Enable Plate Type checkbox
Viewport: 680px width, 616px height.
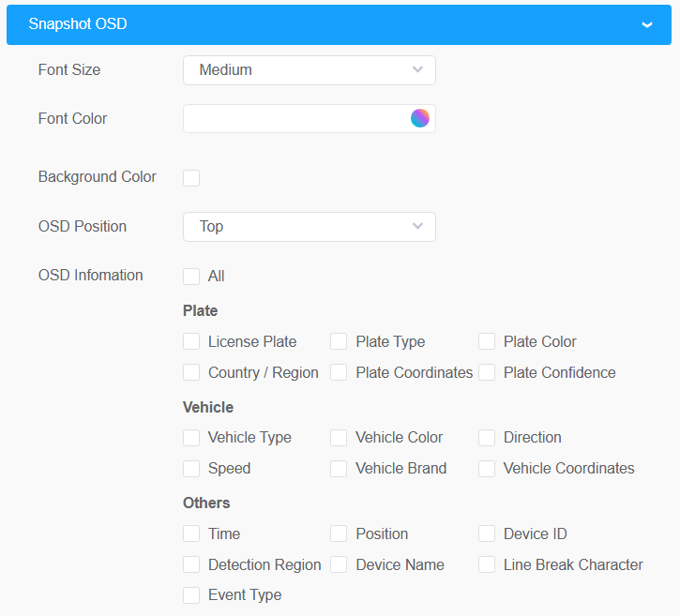[339, 341]
